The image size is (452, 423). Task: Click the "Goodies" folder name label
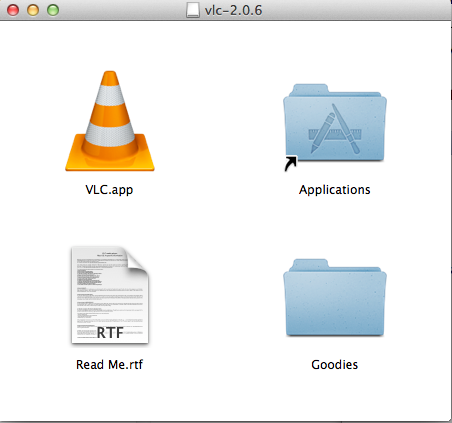click(335, 364)
